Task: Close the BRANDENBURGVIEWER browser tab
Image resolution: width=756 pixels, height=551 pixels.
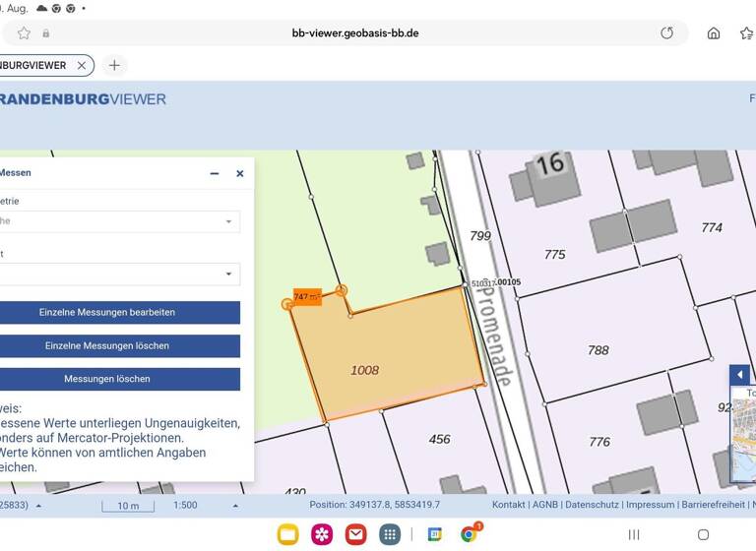Action: coord(82,66)
